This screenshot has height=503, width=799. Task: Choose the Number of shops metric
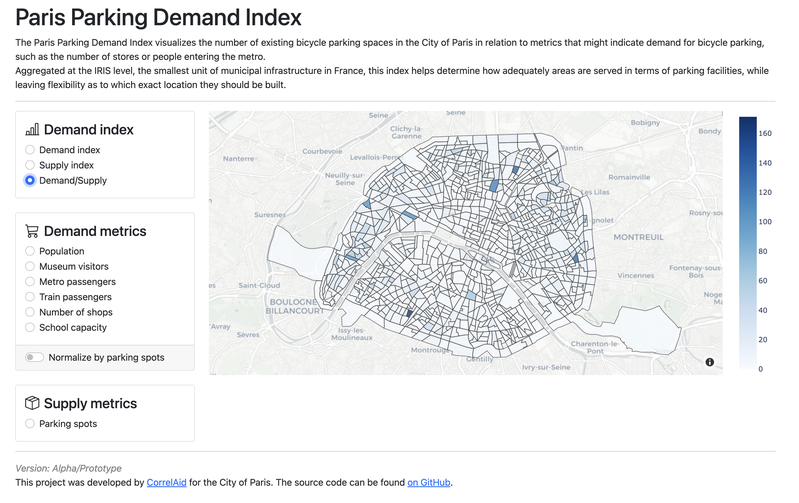(30, 312)
